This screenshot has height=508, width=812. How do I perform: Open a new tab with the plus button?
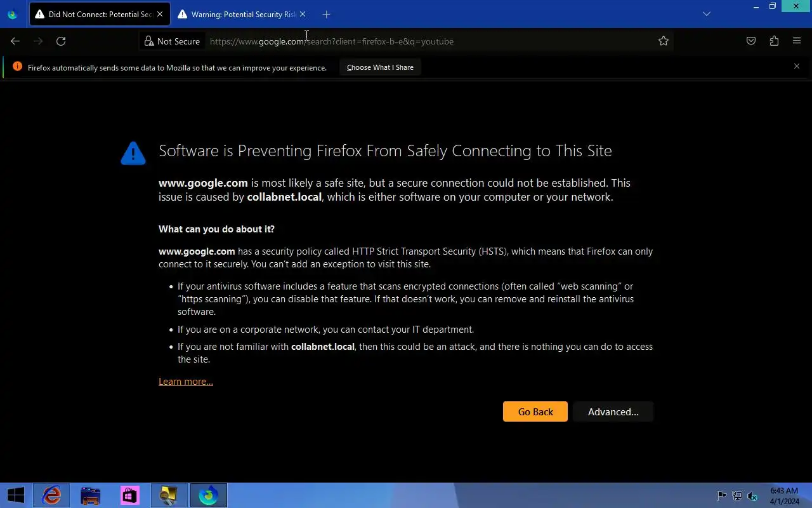[326, 14]
